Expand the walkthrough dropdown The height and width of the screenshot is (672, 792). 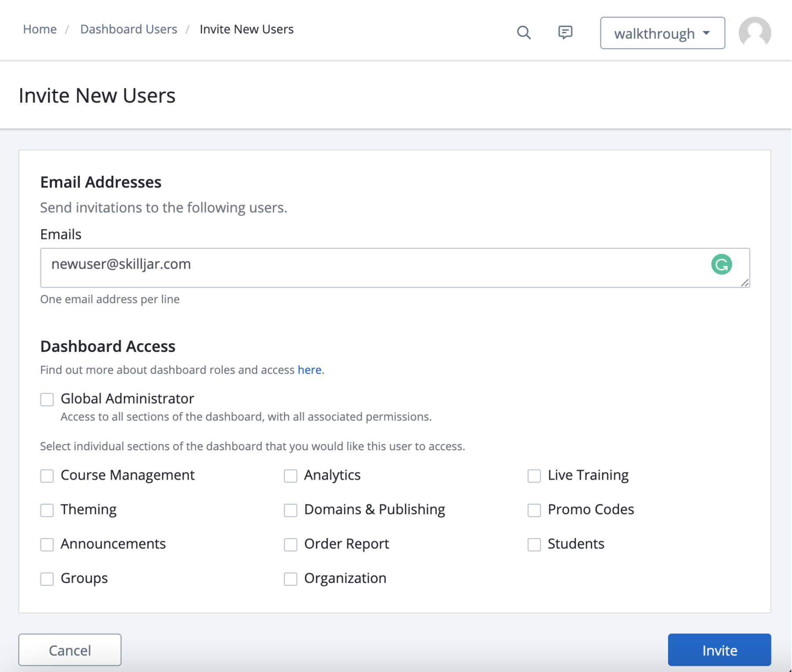point(662,33)
